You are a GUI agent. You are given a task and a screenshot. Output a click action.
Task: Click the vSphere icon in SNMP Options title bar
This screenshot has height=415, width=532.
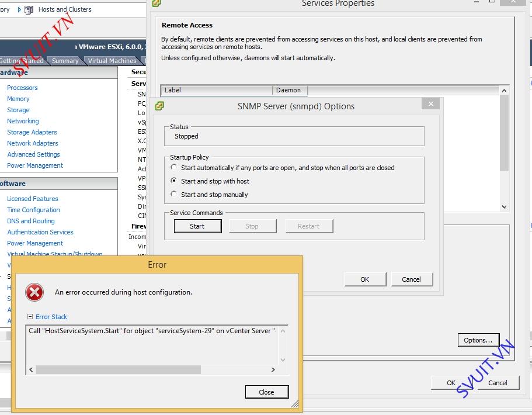point(159,106)
